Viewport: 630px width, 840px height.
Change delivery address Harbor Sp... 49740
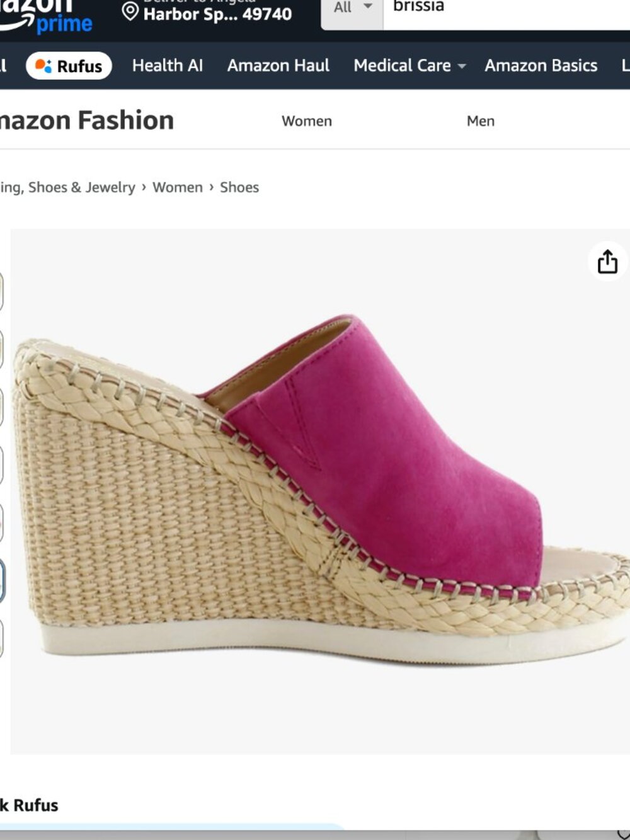click(217, 14)
